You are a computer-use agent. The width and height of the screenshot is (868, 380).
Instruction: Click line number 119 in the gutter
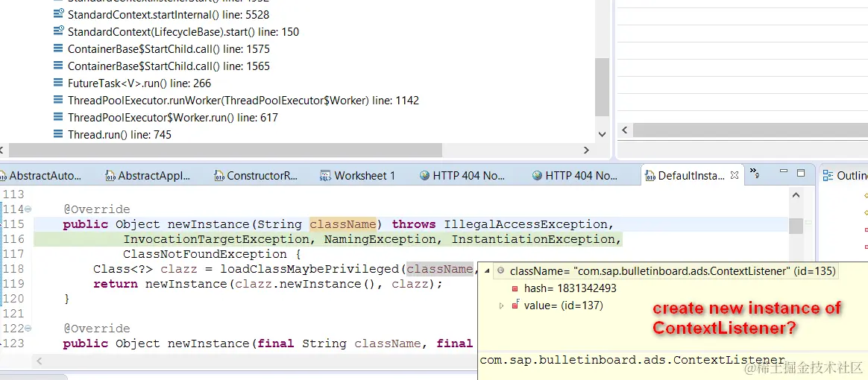click(14, 285)
